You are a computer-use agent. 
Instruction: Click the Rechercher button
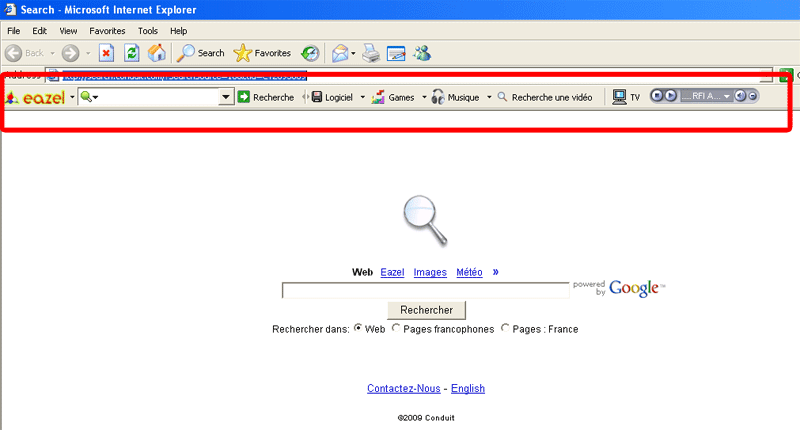426,310
